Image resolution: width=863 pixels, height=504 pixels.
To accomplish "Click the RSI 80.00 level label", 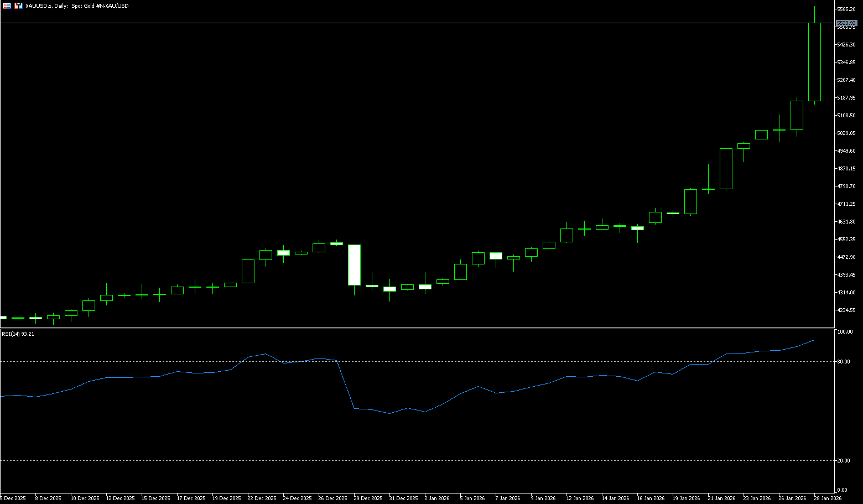I will (844, 362).
